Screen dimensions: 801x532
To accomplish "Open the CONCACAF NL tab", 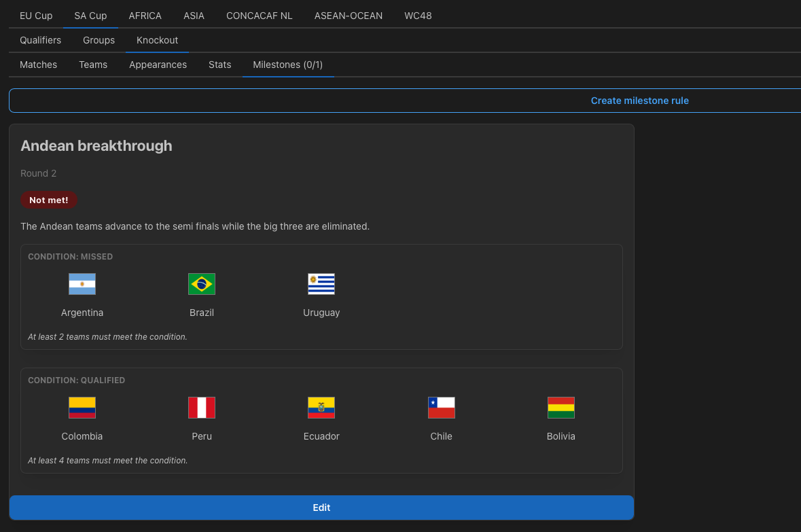I will (260, 16).
